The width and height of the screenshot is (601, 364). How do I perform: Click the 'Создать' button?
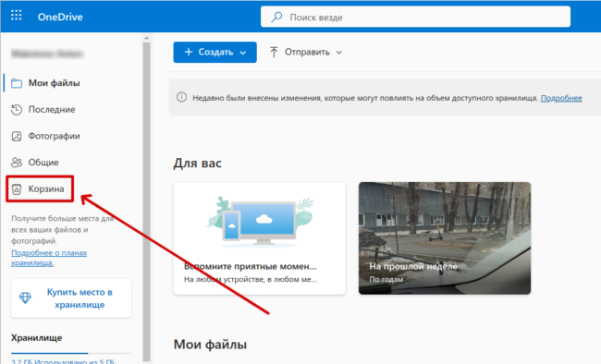[x=215, y=52]
